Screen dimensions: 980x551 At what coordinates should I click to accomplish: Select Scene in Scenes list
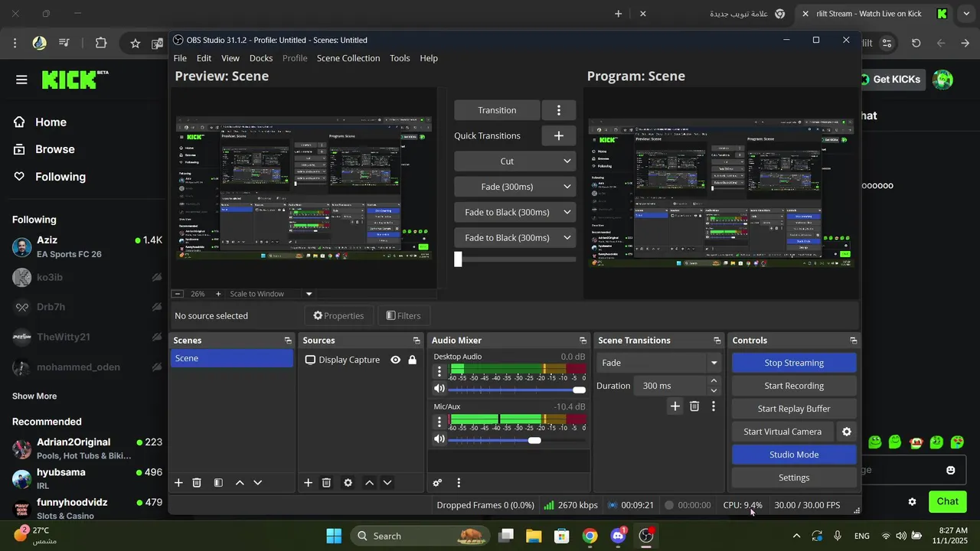tap(232, 358)
